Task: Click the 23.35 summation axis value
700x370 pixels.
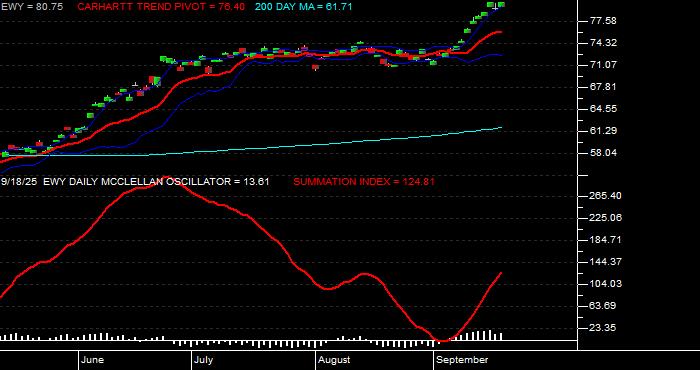Action: pos(603,328)
